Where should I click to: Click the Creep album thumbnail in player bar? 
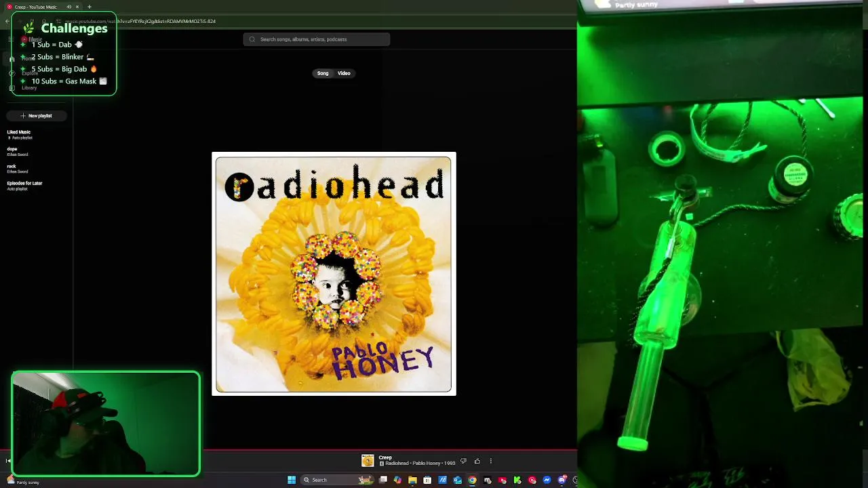[368, 461]
